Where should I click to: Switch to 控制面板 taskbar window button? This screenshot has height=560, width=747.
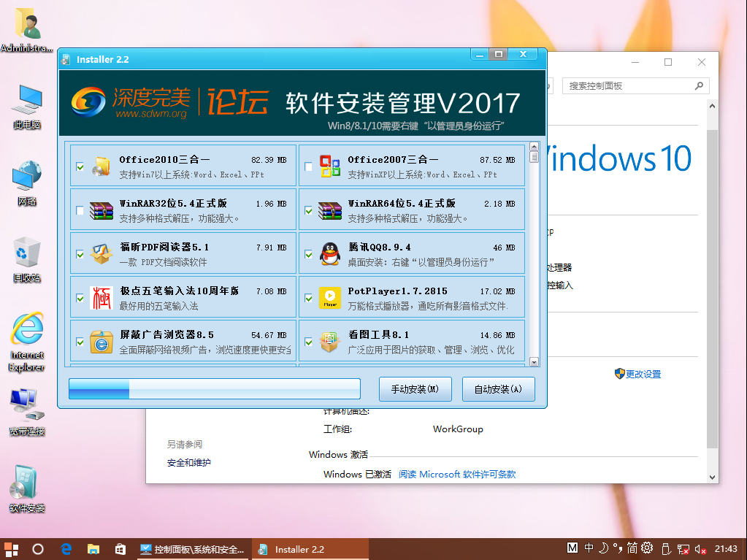click(193, 550)
